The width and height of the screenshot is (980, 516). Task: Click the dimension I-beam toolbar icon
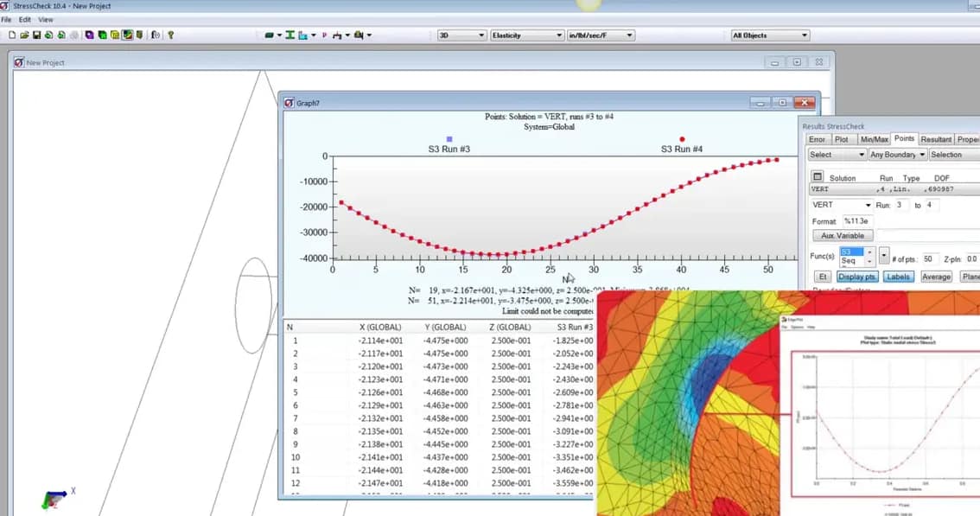290,35
